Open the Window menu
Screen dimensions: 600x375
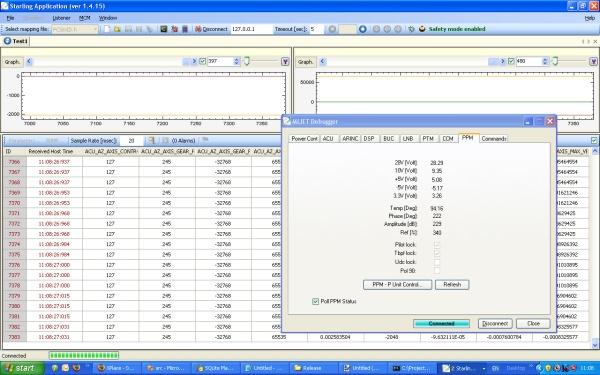(x=108, y=18)
